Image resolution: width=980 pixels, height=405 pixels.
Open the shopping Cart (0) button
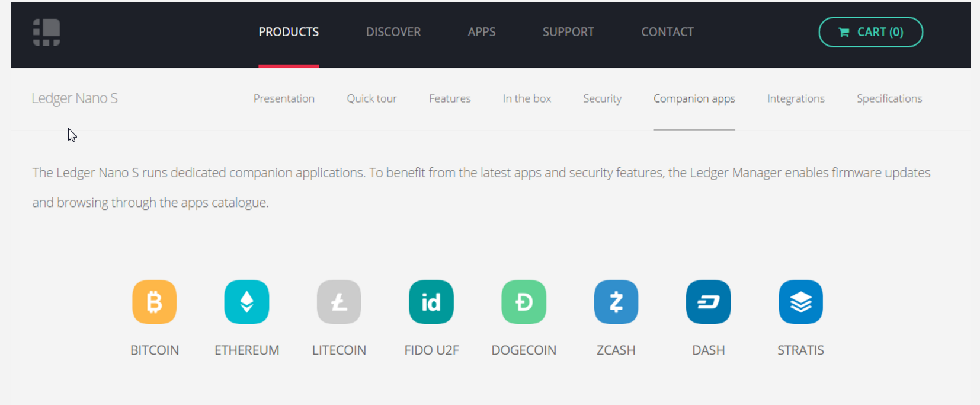point(870,32)
